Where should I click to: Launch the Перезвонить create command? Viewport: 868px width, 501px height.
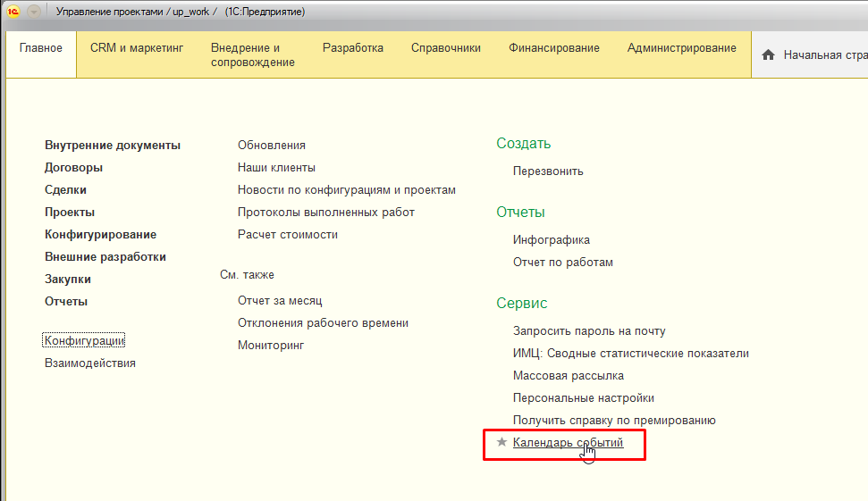(x=548, y=171)
